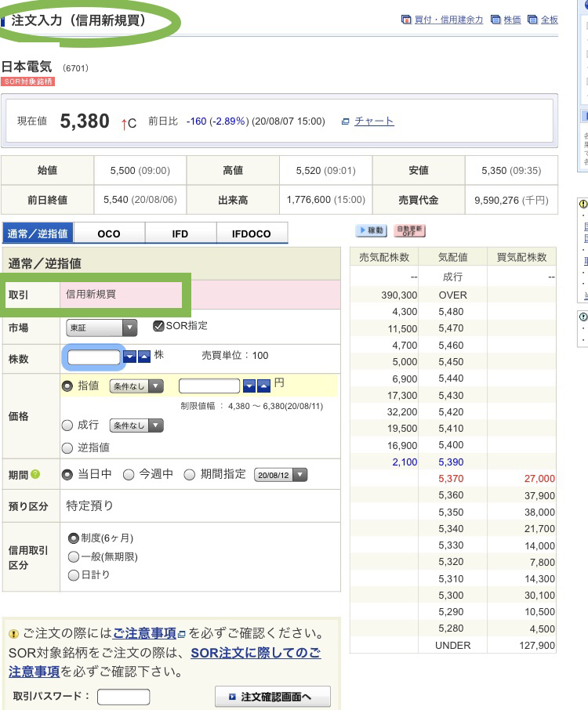Toggle the 自動更新 OFF button
Screen dimensions: 588x710
[x=409, y=230]
